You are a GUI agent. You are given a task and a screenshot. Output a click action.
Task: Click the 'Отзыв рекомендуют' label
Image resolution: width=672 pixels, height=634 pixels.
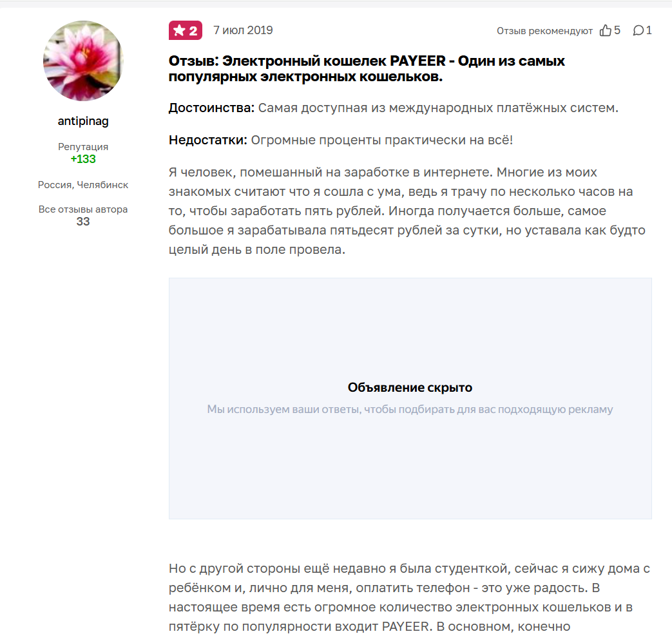(544, 31)
